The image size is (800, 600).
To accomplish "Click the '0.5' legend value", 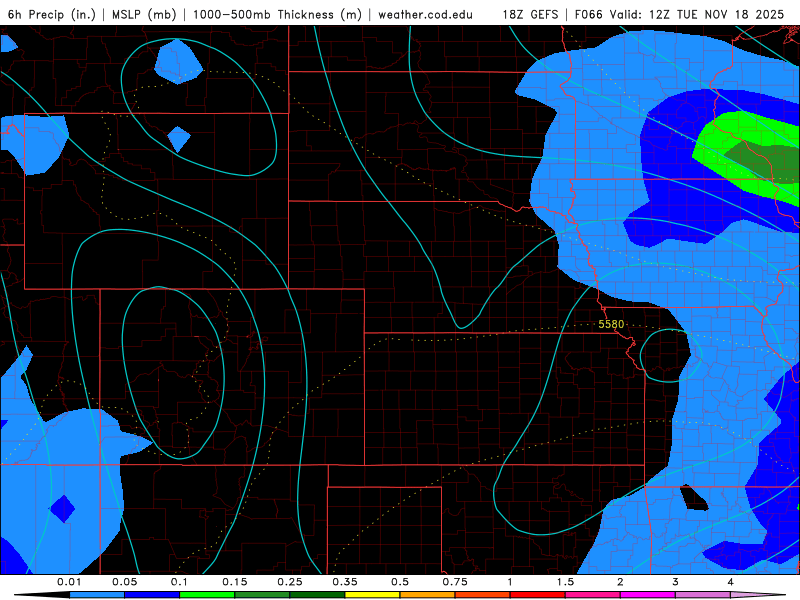I will 400,582.
